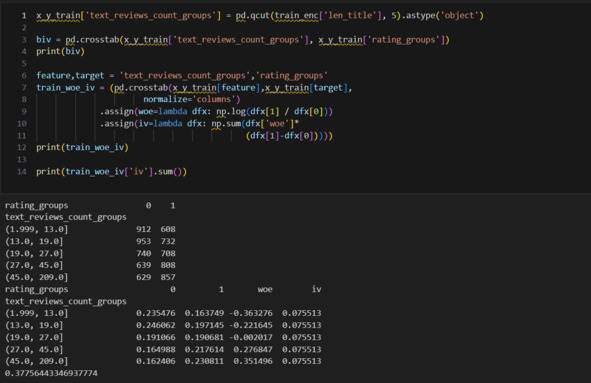
Task: Click 'train_woe_iv' variable on line 7
Action: (x=66, y=87)
